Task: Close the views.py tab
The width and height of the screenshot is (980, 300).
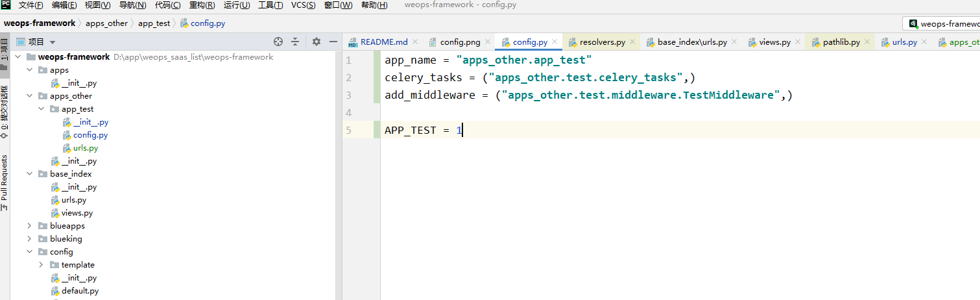Action: [x=798, y=42]
